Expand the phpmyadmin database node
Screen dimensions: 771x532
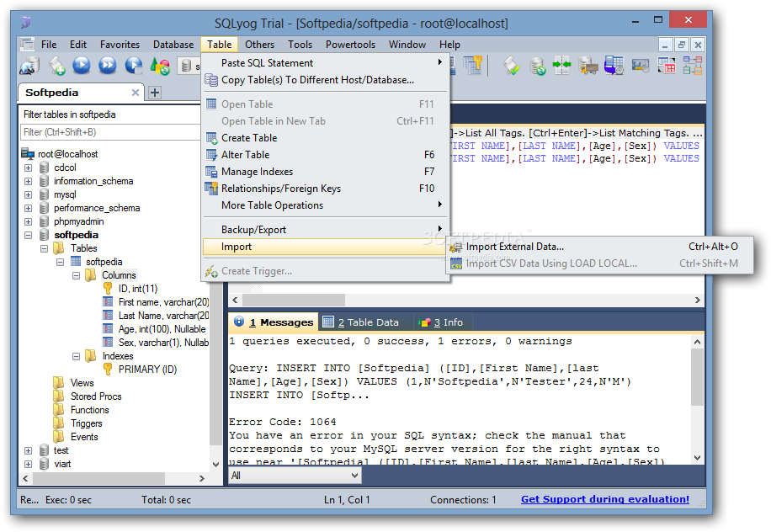click(x=28, y=221)
